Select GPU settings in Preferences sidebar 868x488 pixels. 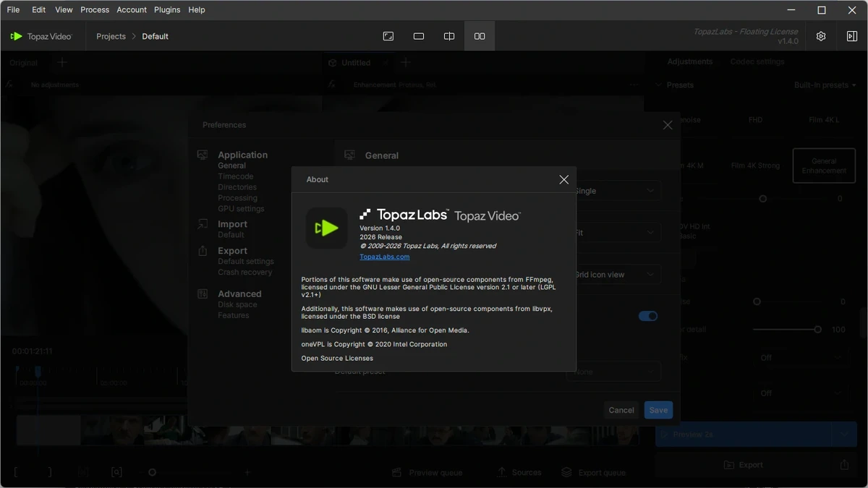[241, 209]
